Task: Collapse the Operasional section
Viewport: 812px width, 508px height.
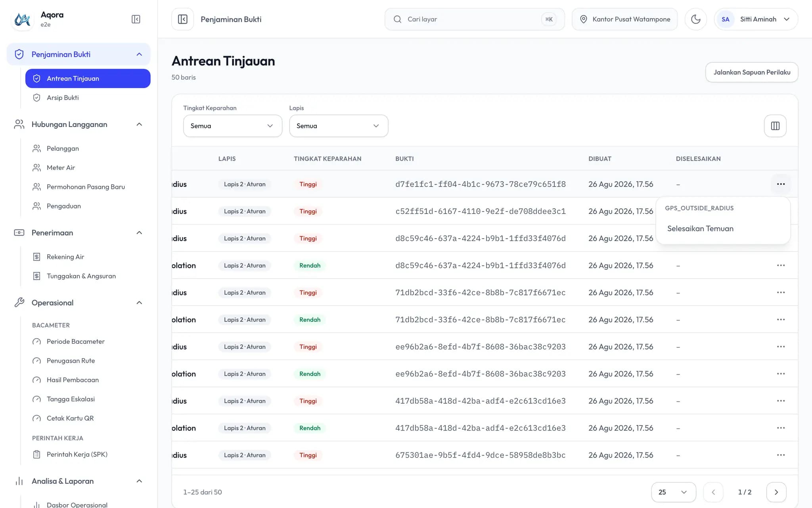Action: click(x=139, y=303)
